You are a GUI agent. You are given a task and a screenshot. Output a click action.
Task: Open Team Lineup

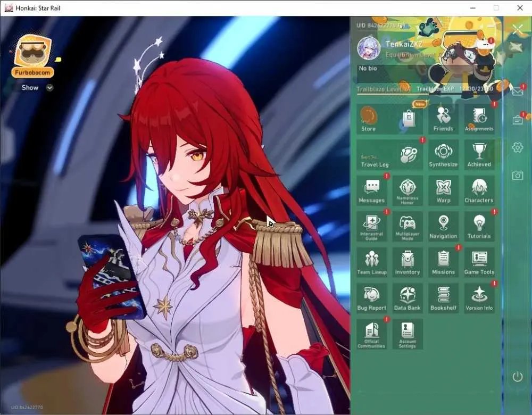click(x=371, y=263)
